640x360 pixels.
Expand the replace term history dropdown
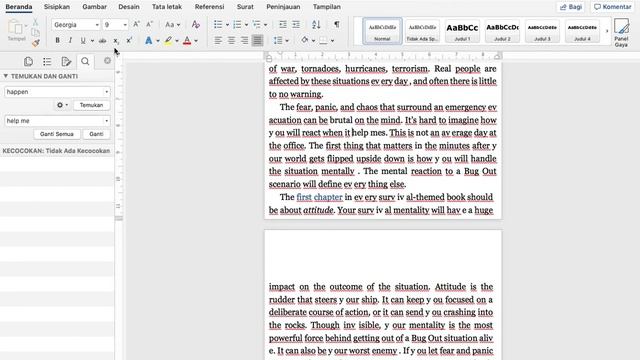[107, 121]
